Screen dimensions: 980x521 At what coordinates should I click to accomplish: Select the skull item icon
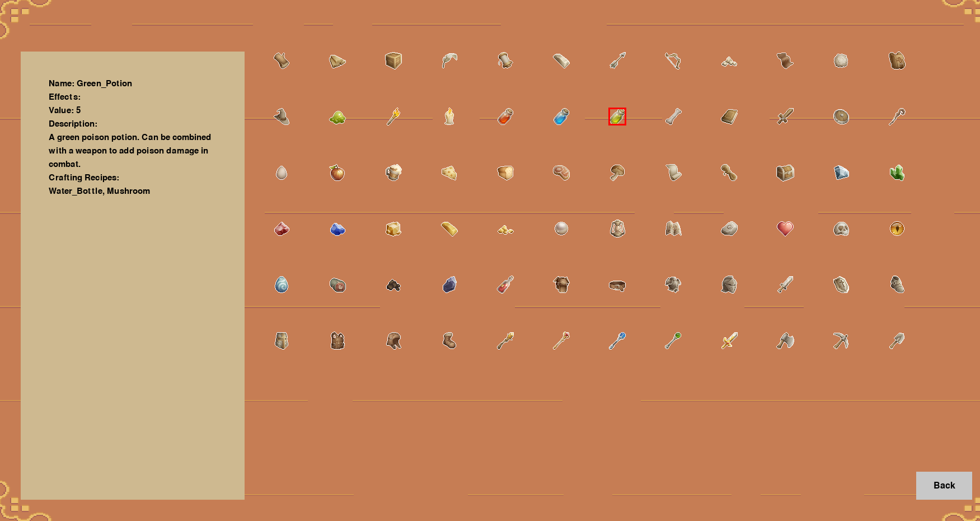pyautogui.click(x=841, y=229)
